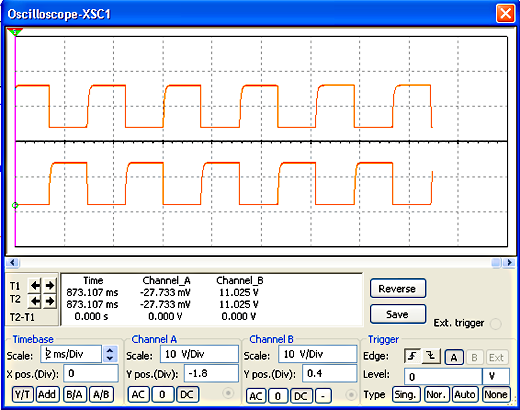Select B/A display mode
This screenshot has width=520, height=410.
click(x=75, y=395)
